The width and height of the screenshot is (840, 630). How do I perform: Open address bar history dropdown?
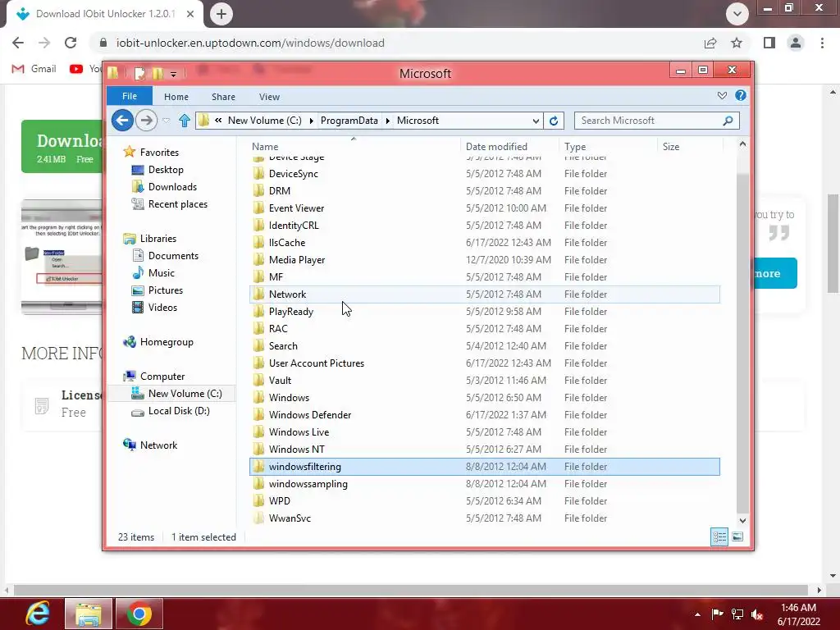click(x=535, y=121)
